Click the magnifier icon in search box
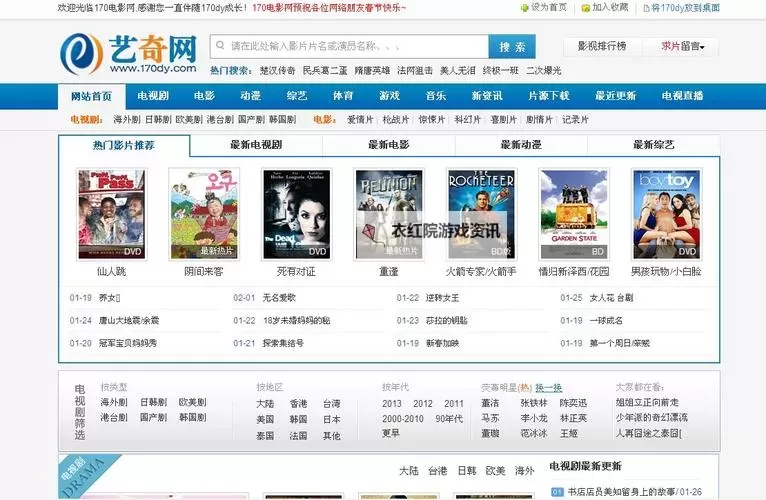 (x=220, y=45)
